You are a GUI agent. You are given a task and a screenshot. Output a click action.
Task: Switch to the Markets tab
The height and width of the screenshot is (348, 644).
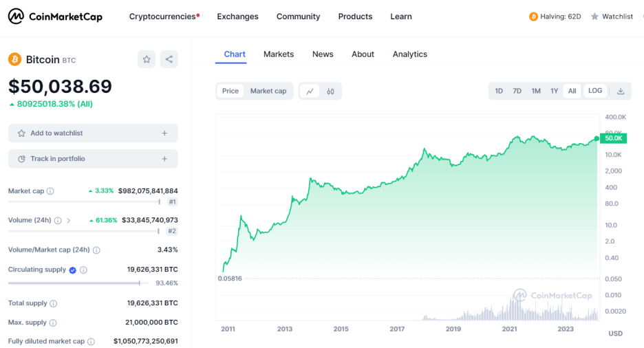click(279, 54)
